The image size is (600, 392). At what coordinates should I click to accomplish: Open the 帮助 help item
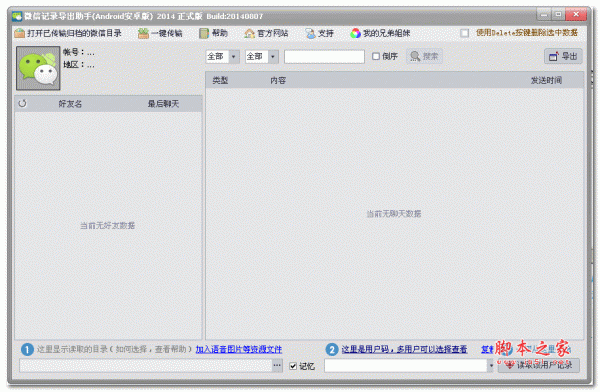(213, 33)
